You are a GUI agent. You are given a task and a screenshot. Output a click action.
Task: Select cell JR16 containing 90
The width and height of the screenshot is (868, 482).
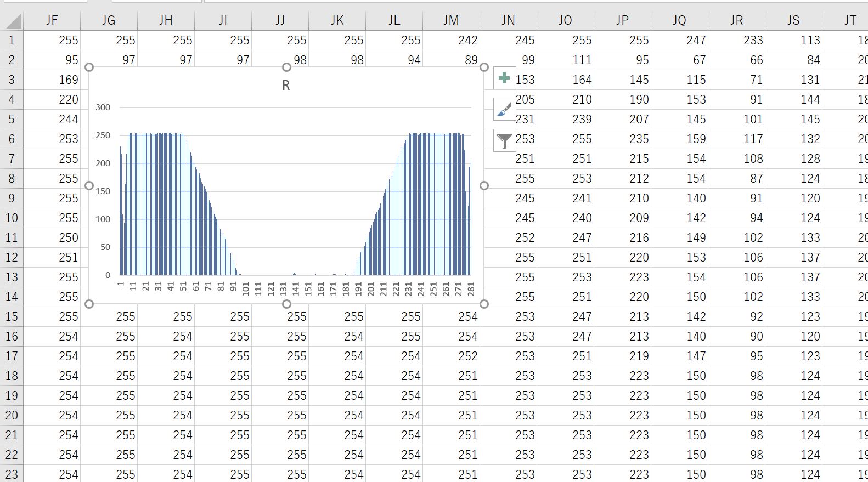[x=736, y=336]
